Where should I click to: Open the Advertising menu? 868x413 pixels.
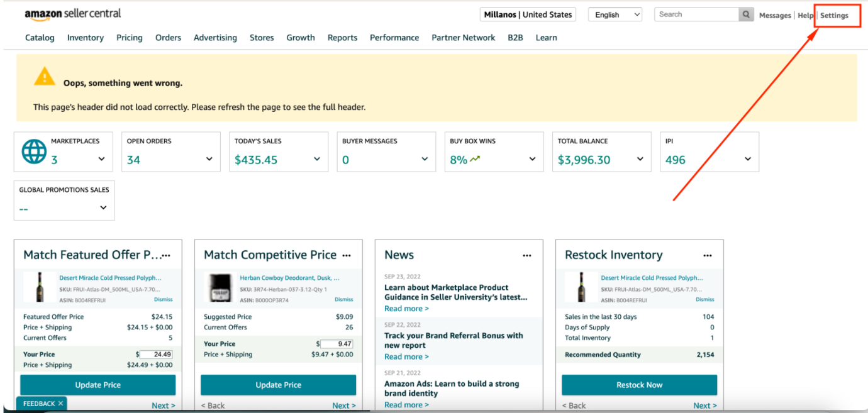215,38
